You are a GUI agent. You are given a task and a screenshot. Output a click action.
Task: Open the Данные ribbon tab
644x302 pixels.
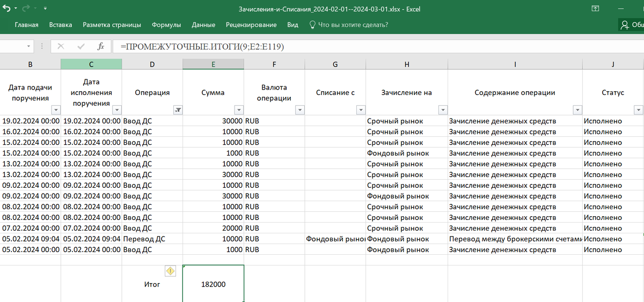203,25
